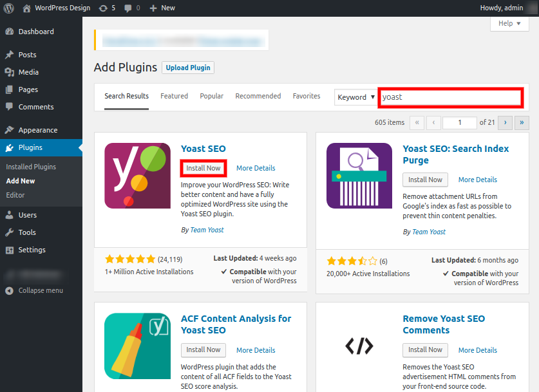Screen dimensions: 539x392
Task: Focus the plugin search field containing yoast
Action: click(451, 98)
